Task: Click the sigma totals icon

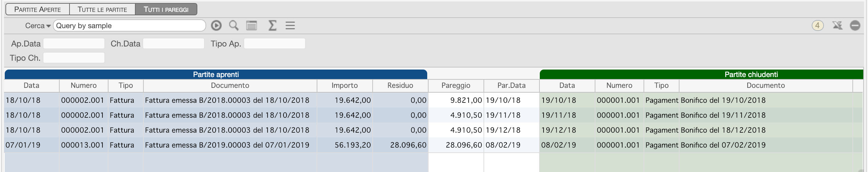Action: pyautogui.click(x=272, y=25)
